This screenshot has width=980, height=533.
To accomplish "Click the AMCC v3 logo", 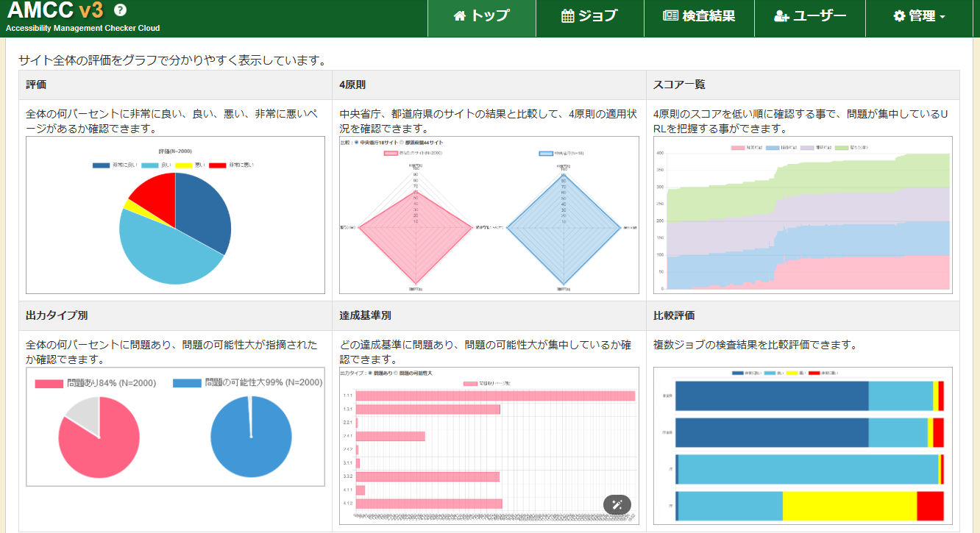I will (x=55, y=11).
